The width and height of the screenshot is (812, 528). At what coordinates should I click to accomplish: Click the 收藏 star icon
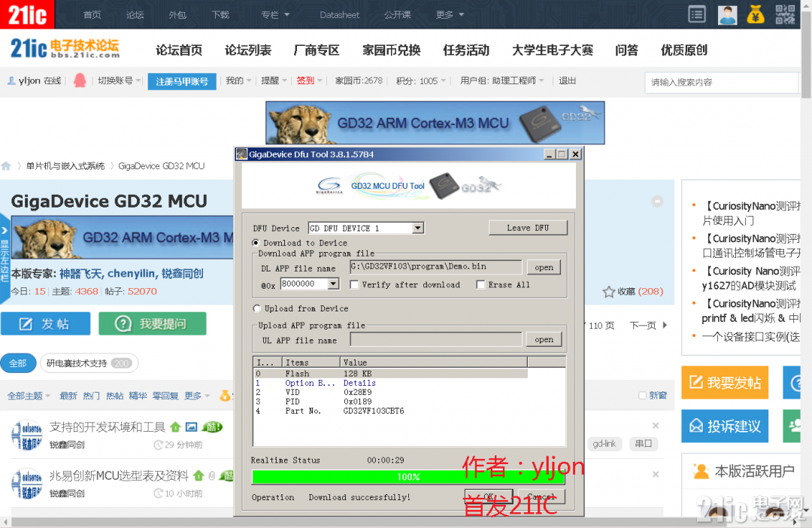tap(608, 292)
